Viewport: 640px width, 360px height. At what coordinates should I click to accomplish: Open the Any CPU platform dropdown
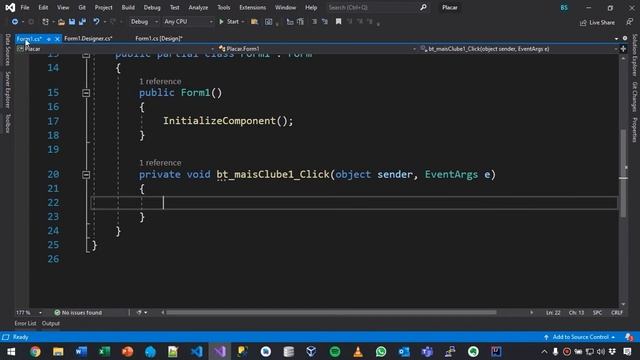(x=188, y=22)
